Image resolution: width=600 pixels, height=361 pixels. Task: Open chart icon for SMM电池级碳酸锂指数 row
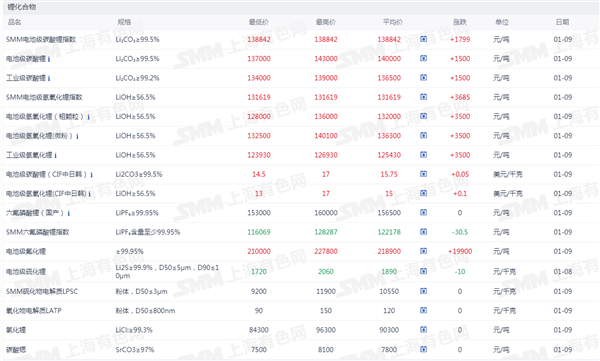pos(423,39)
